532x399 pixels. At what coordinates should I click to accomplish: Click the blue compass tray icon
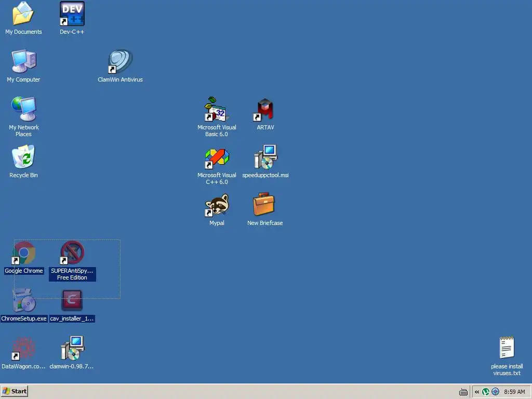pos(495,392)
